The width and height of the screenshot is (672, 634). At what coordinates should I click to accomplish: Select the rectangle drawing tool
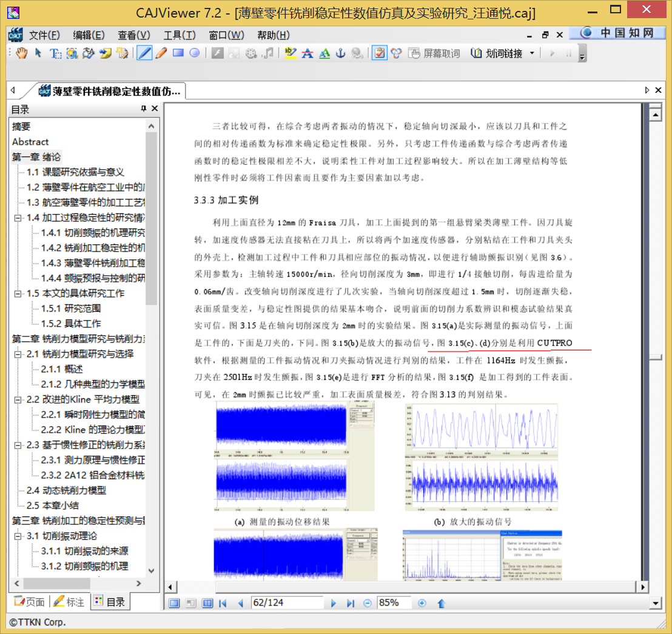coord(178,53)
